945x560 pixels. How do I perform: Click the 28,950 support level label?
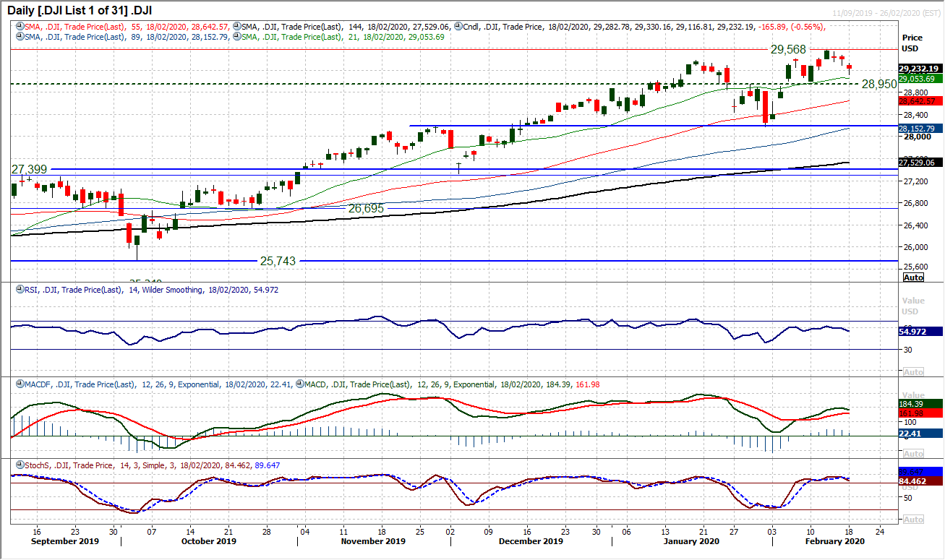click(879, 85)
